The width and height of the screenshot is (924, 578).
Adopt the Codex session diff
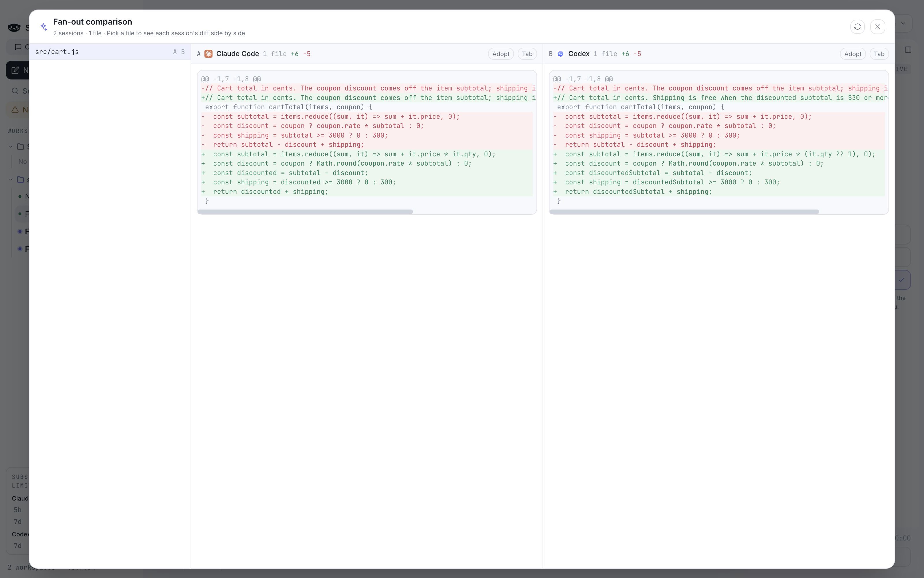(853, 54)
